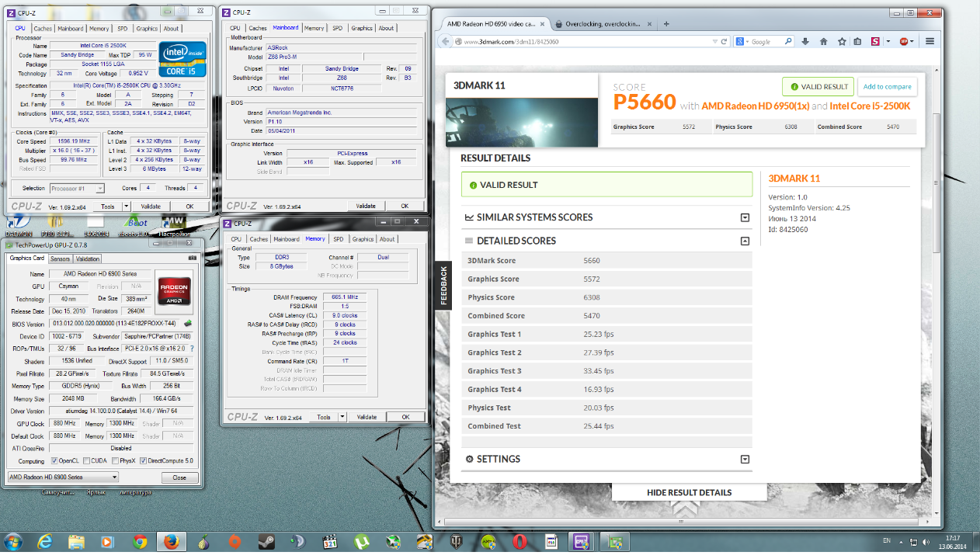Click the GPU-Z BIOS save chip icon

[x=188, y=323]
